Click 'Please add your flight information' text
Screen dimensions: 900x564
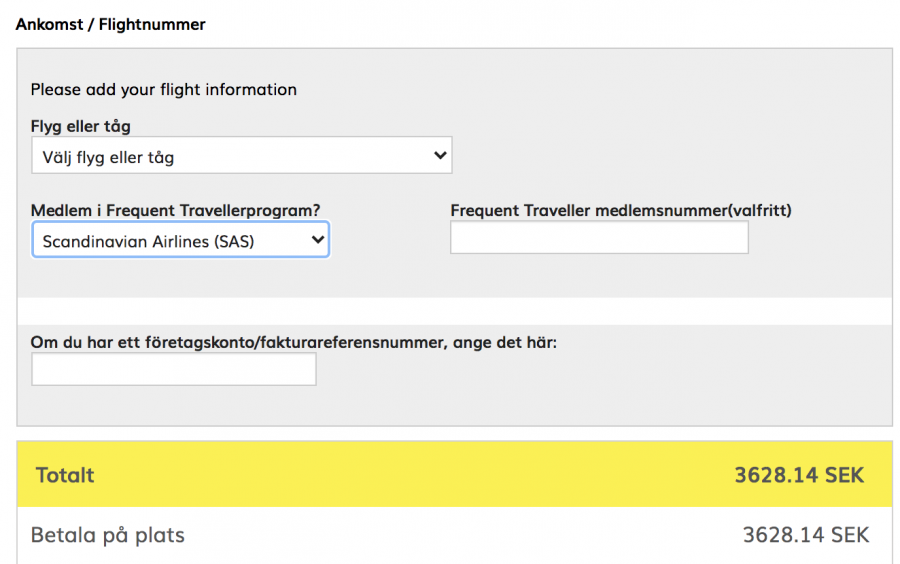(163, 89)
